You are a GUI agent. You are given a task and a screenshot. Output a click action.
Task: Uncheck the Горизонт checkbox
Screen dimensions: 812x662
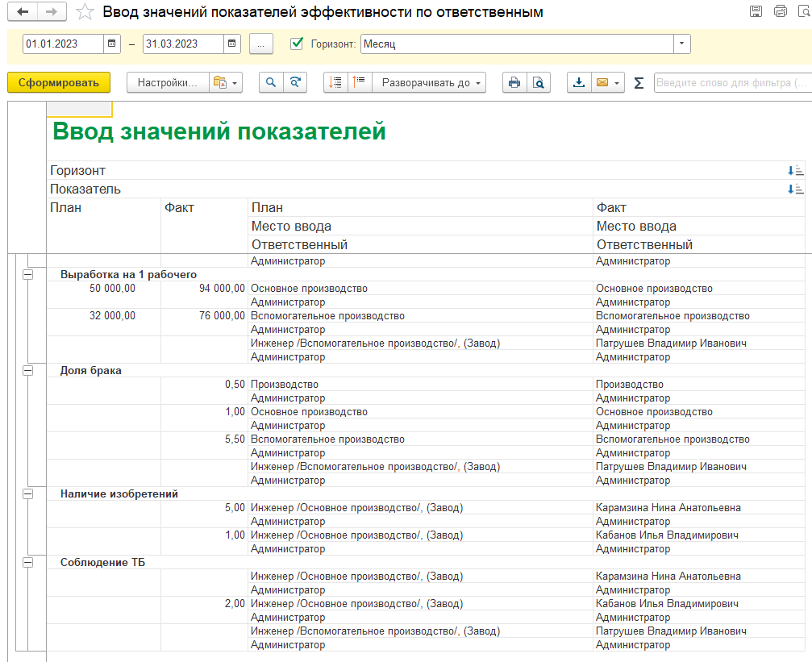click(297, 44)
